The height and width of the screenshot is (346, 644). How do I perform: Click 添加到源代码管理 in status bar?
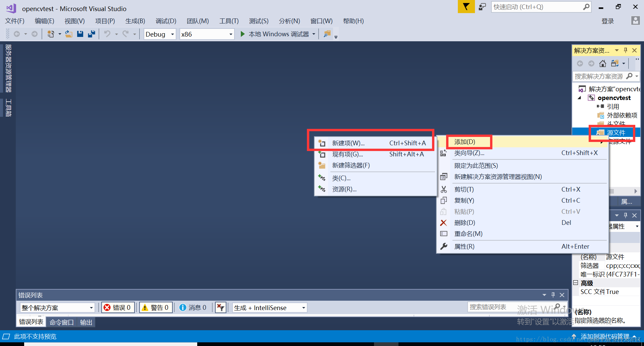[605, 336]
